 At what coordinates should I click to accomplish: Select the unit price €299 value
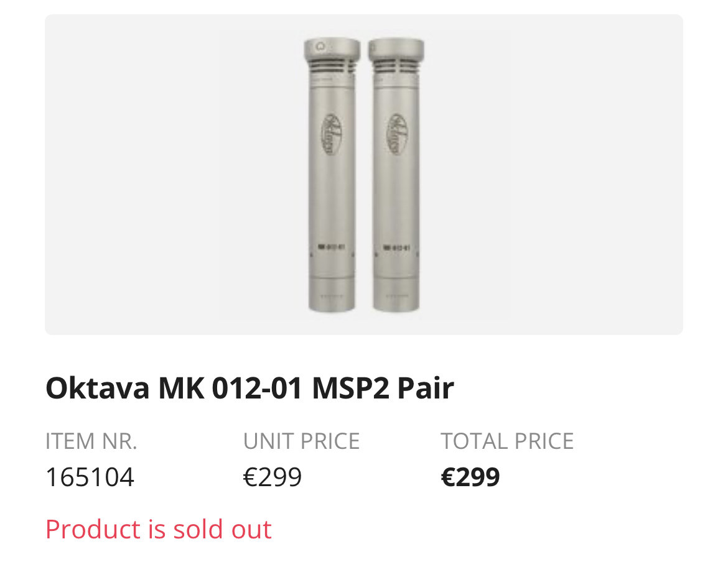(273, 477)
